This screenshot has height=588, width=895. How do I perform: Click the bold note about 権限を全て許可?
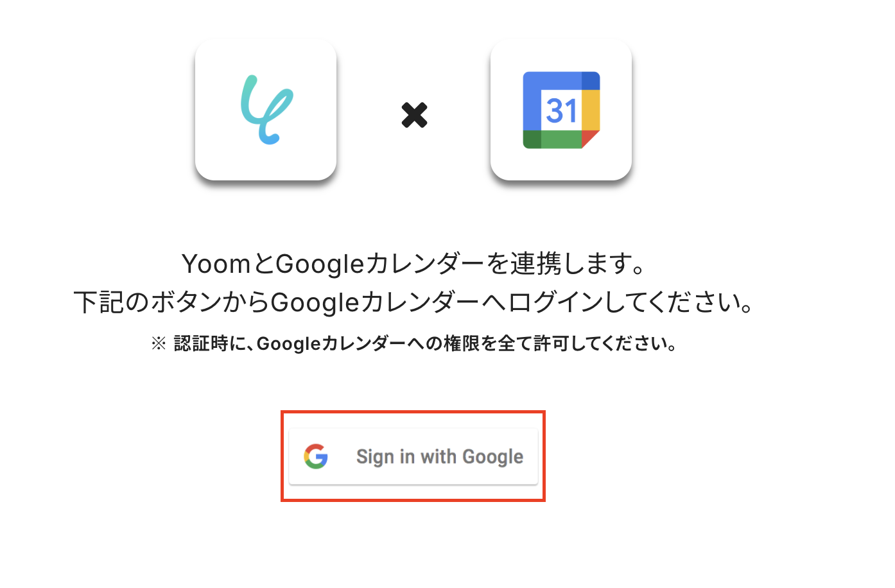424,343
